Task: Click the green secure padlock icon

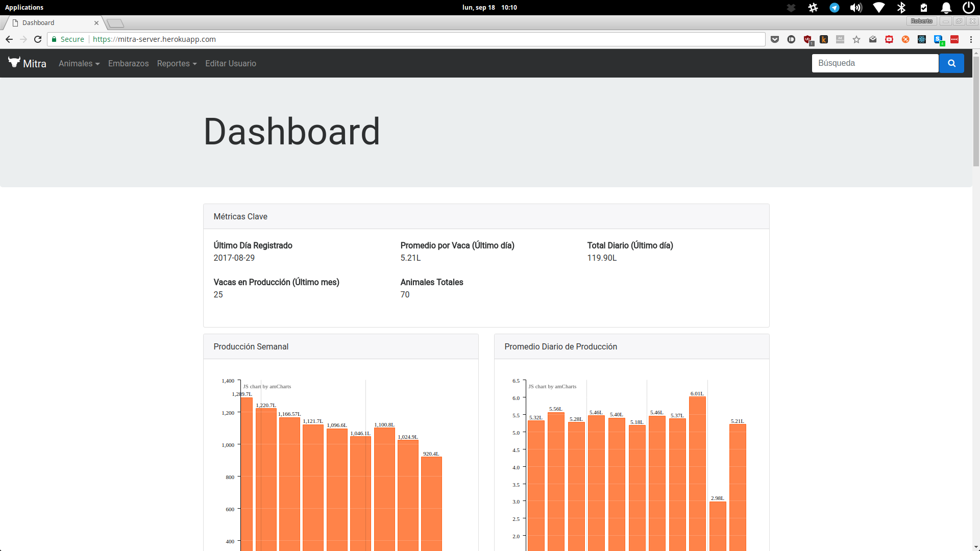Action: pos(54,39)
